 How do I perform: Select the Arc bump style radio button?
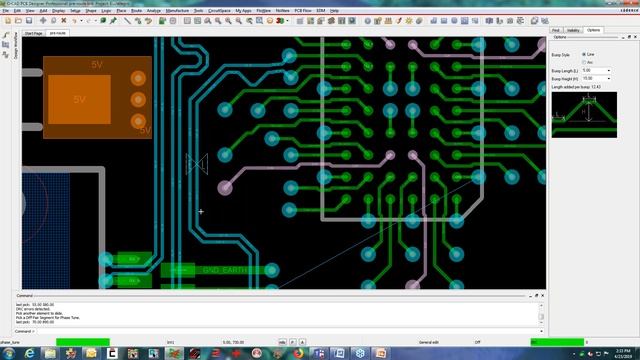pyautogui.click(x=584, y=62)
